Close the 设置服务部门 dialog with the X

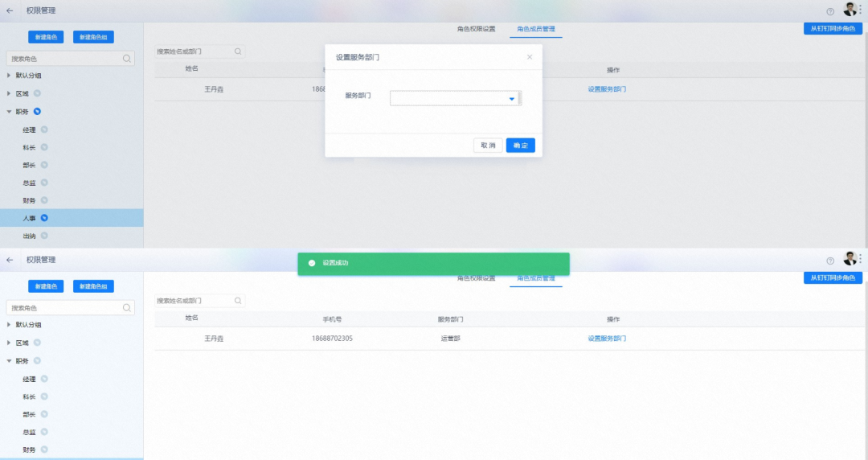[529, 57]
